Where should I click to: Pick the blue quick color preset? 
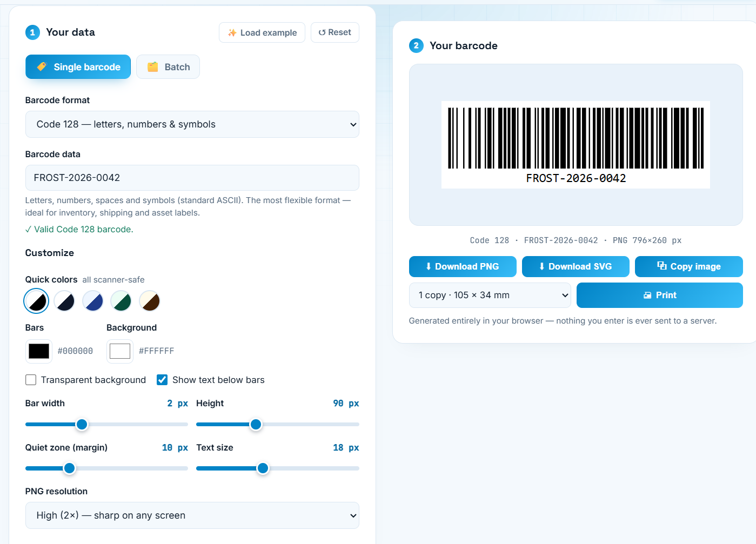coord(93,301)
